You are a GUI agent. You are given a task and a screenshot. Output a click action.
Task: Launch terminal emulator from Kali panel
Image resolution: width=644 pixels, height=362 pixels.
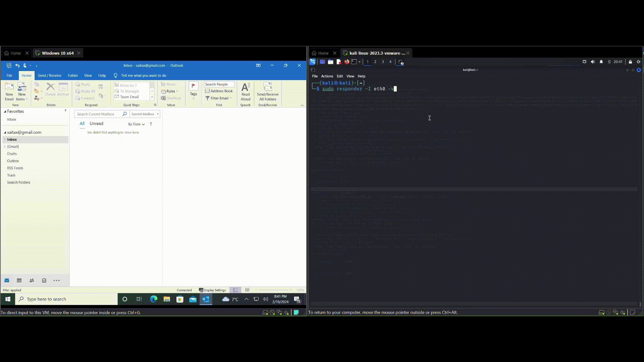354,62
